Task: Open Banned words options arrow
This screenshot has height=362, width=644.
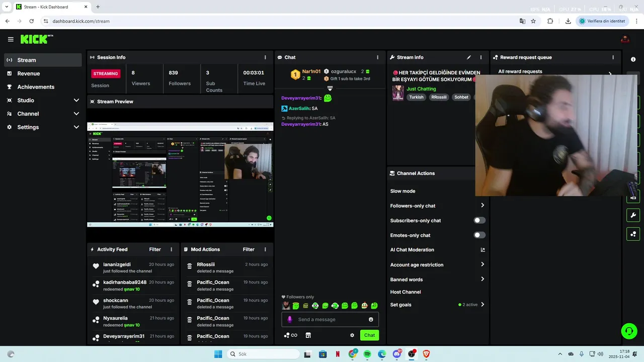Action: [x=482, y=279]
